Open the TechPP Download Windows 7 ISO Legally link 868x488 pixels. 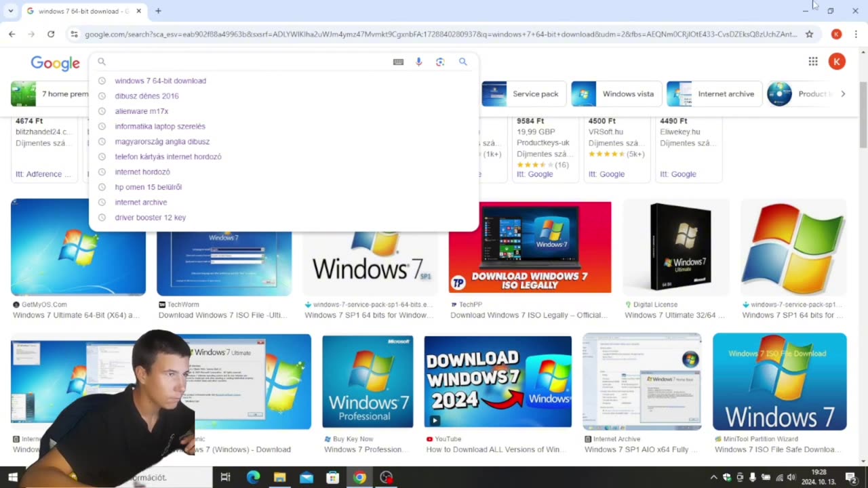(530, 315)
